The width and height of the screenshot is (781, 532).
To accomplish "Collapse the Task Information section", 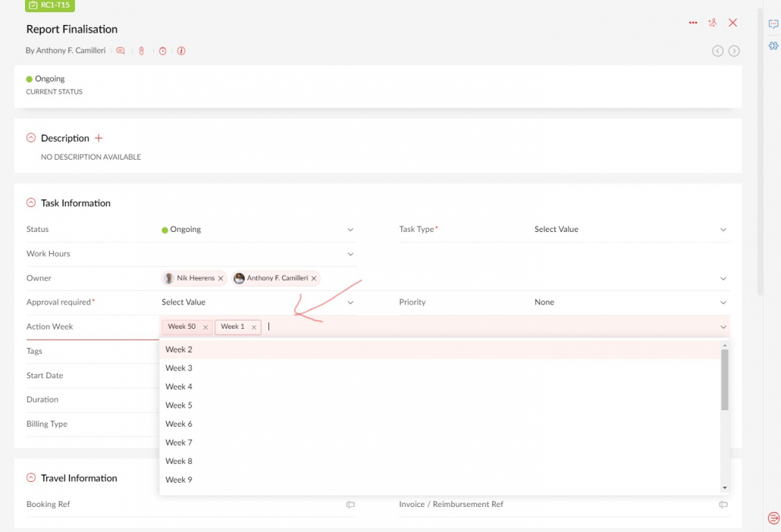I will pos(31,202).
